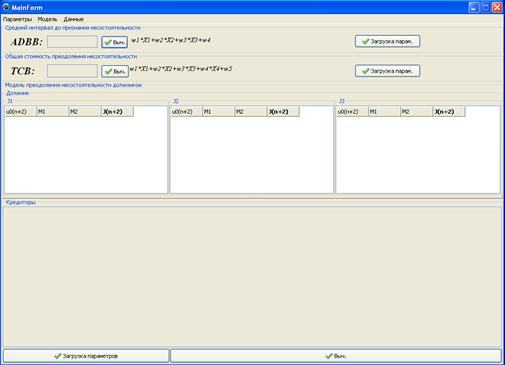Click Загрузка парам. button in TCB row
This screenshot has width=505, height=365.
pyautogui.click(x=387, y=71)
